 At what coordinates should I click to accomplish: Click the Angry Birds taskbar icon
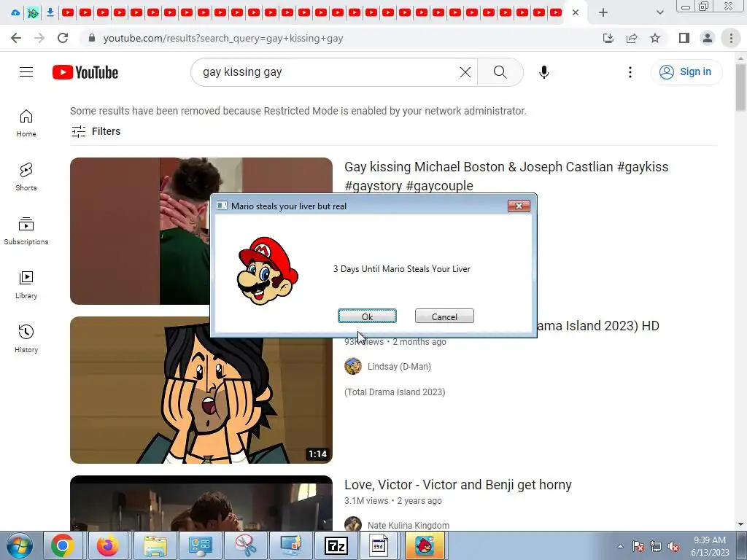(425, 545)
